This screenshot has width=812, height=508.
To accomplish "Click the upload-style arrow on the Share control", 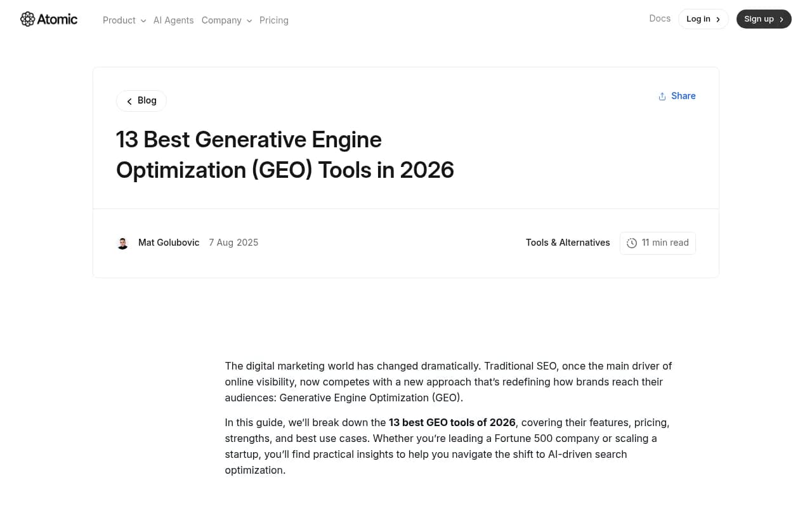I will 662,96.
